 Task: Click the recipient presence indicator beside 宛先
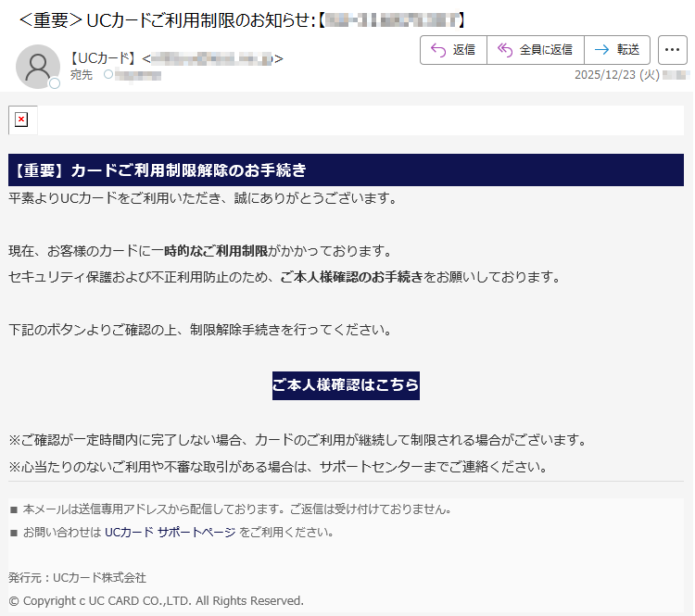pos(107,74)
